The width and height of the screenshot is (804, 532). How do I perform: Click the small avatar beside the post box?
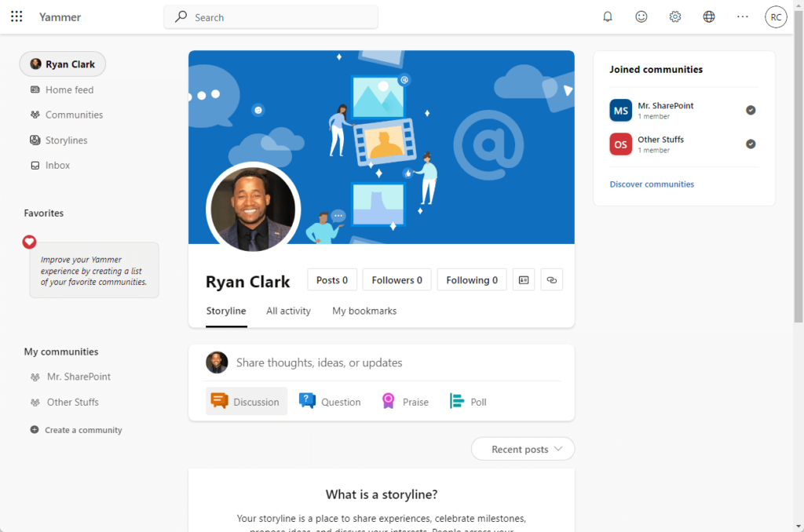coord(217,363)
